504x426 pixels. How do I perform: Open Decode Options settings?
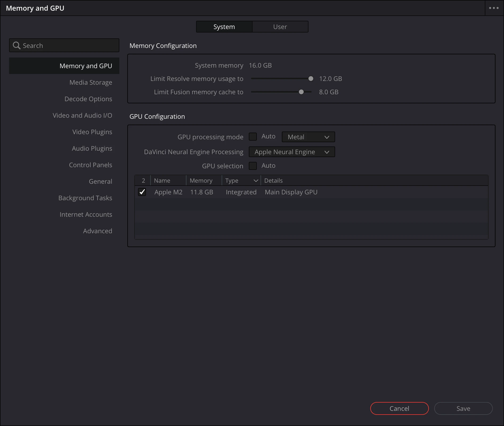pyautogui.click(x=88, y=99)
